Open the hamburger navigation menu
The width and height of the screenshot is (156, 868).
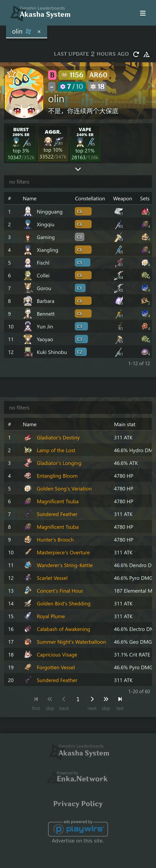tap(143, 13)
